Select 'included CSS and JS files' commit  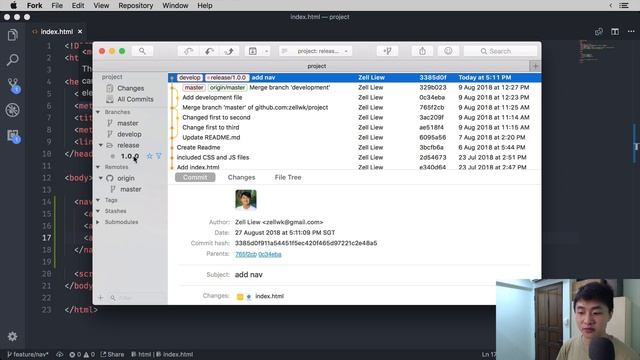tap(354, 157)
